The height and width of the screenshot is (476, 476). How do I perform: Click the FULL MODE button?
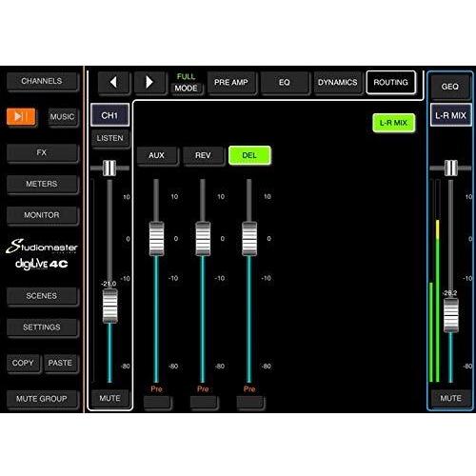pos(186,83)
